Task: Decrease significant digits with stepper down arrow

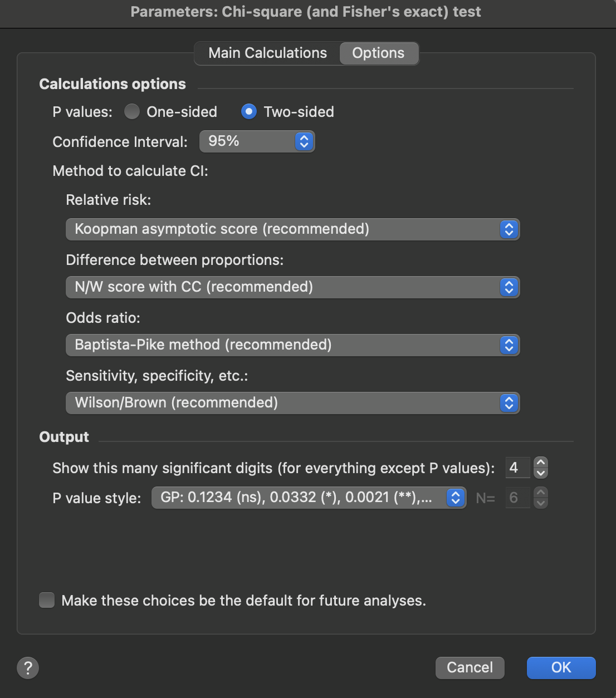Action: point(540,473)
